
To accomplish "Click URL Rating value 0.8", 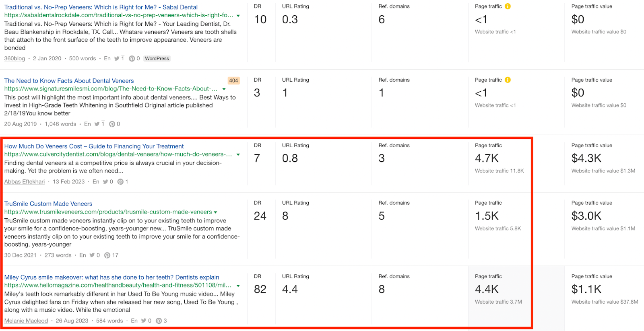I will [x=290, y=158].
